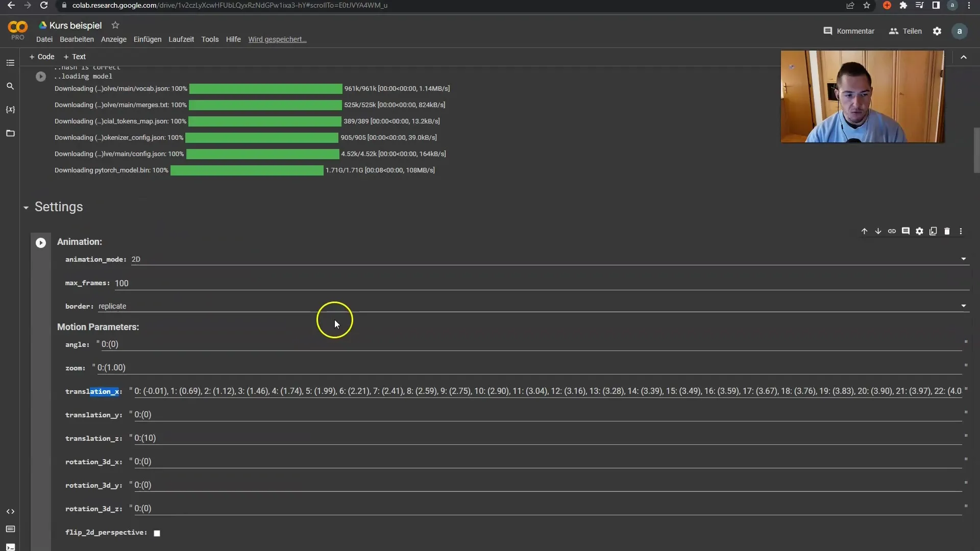
Task: Click the page vertical scrollbar
Action: tap(976, 151)
